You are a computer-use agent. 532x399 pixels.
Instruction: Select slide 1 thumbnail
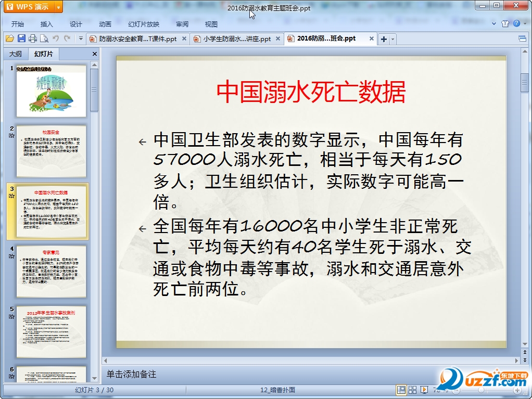[x=51, y=91]
